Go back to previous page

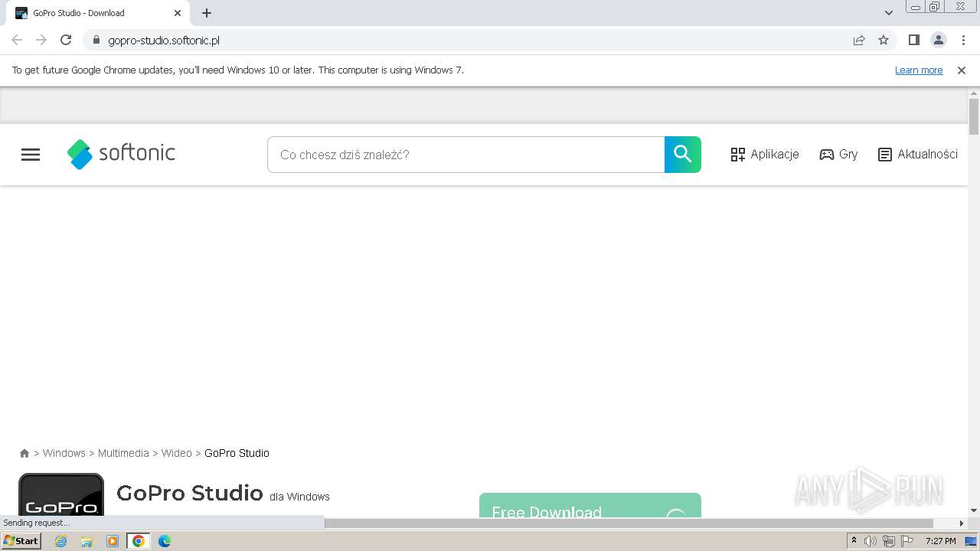coord(17,40)
